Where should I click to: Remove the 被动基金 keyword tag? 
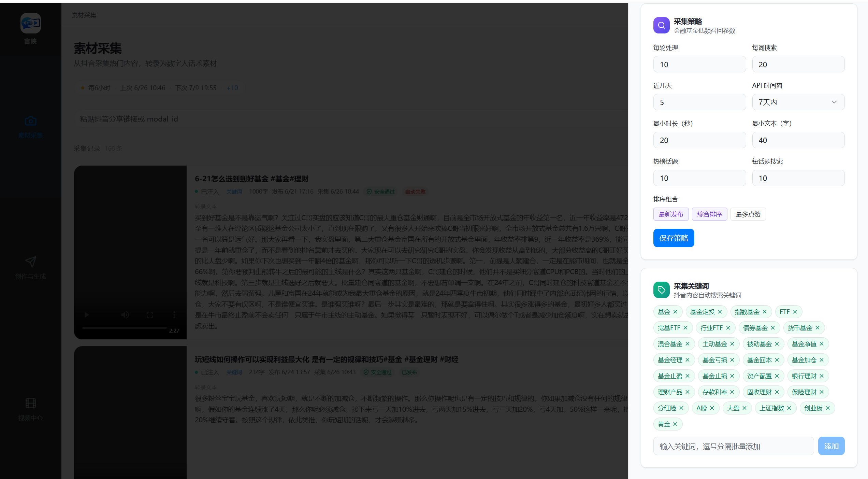point(777,344)
